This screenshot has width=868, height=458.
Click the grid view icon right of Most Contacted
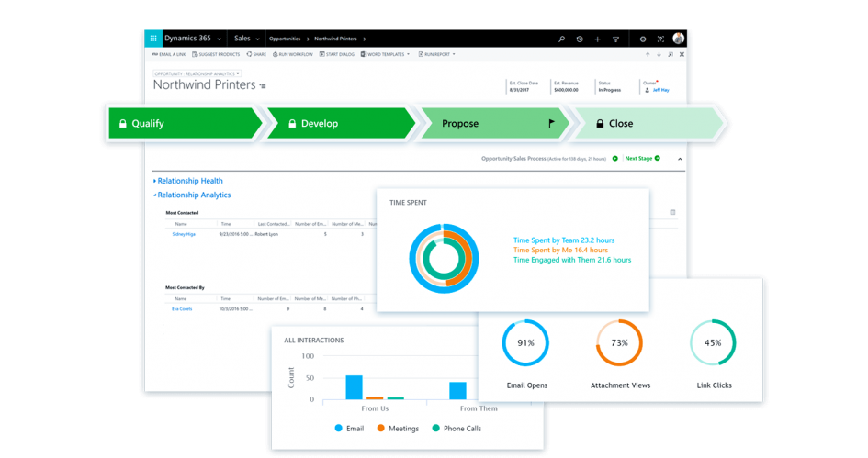pos(672,212)
